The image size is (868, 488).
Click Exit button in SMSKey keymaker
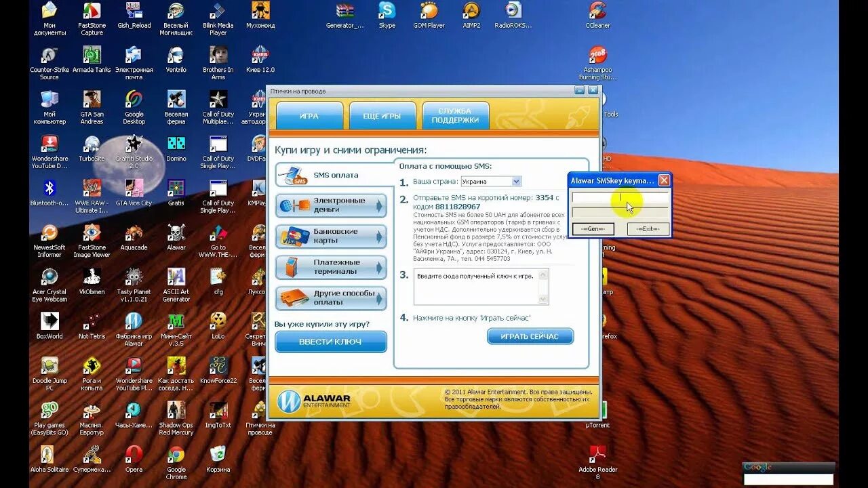pos(648,229)
